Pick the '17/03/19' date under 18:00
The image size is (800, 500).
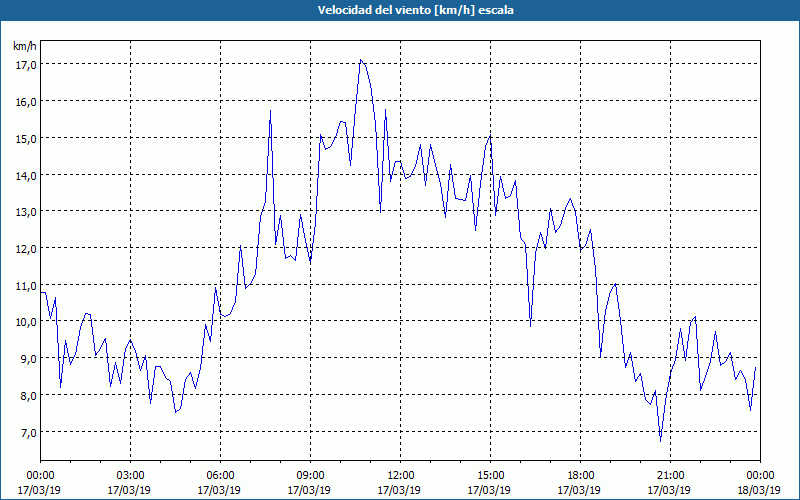579,490
